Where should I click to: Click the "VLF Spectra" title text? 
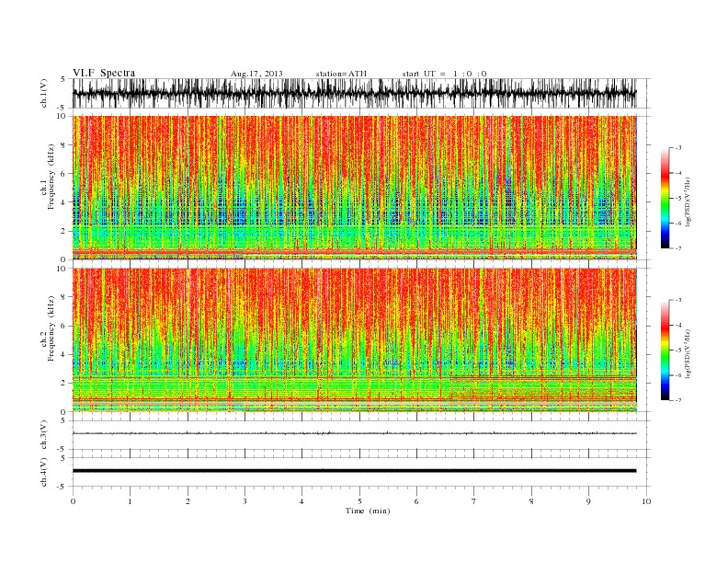104,73
